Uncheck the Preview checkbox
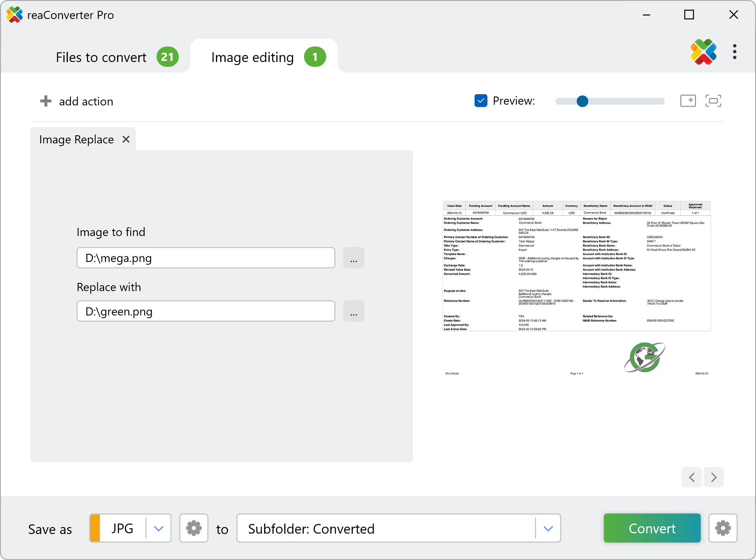The width and height of the screenshot is (756, 560). 481,101
